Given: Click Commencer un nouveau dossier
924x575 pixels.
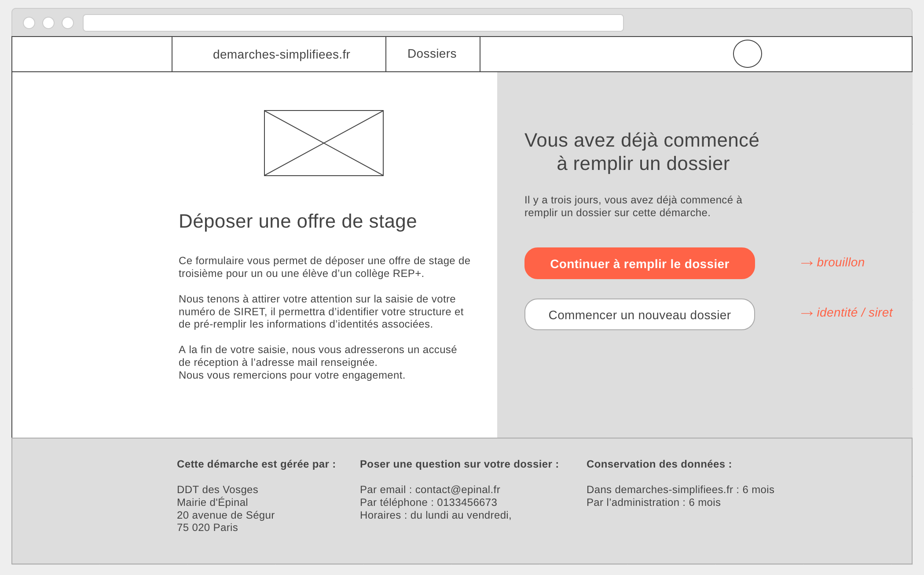Looking at the screenshot, I should [x=639, y=314].
